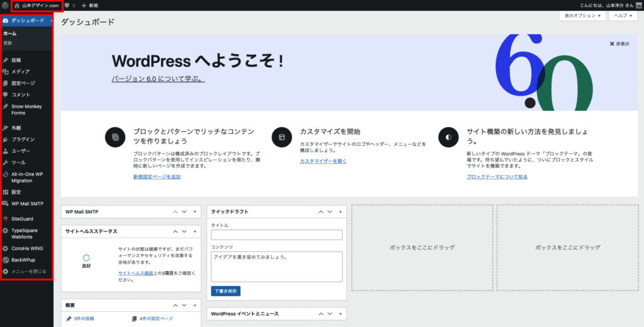The width and height of the screenshot is (644, 327).
Task: Select 更新 under ダッシュボード
Action: pyautogui.click(x=8, y=43)
